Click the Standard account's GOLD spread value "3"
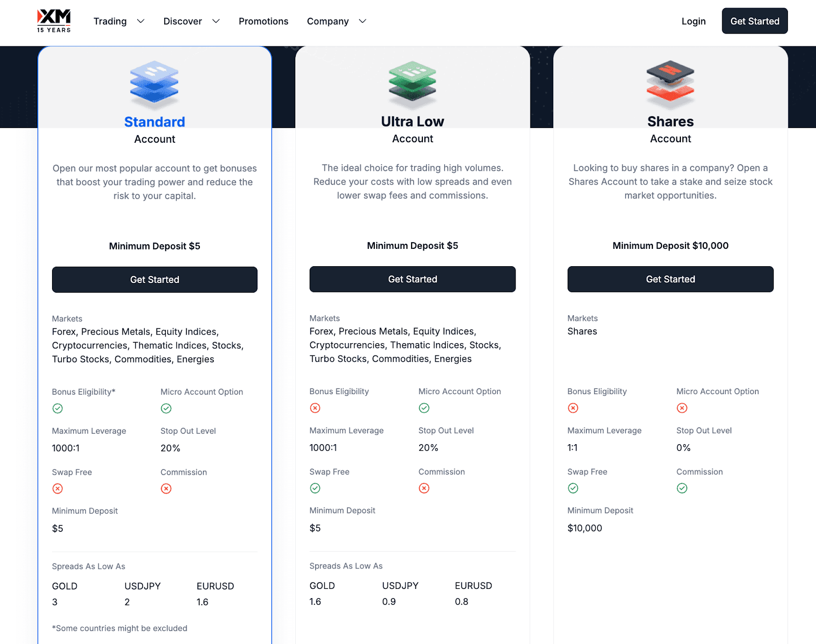The image size is (816, 644). point(55,602)
